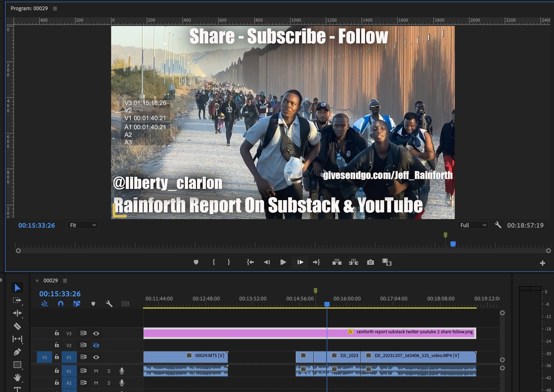Step back one frame
Viewport: 554px width, 392px height.
pos(267,262)
